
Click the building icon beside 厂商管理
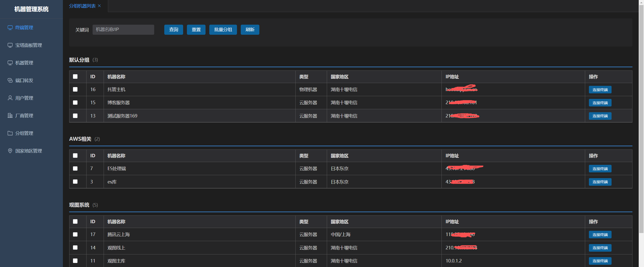coord(10,116)
